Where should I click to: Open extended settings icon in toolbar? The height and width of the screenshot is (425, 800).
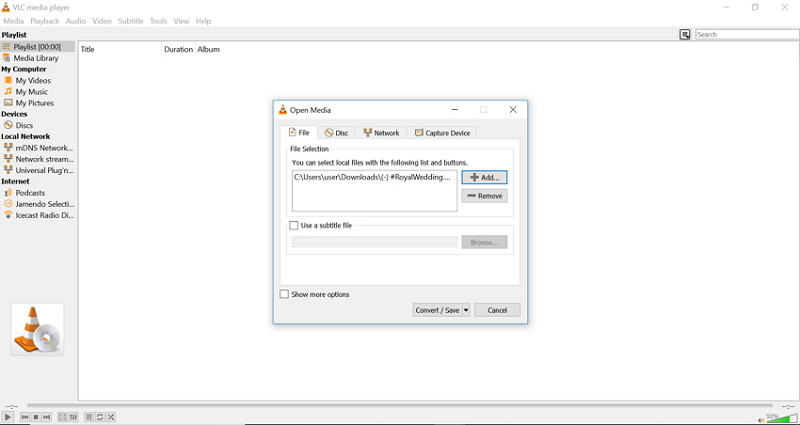73,417
